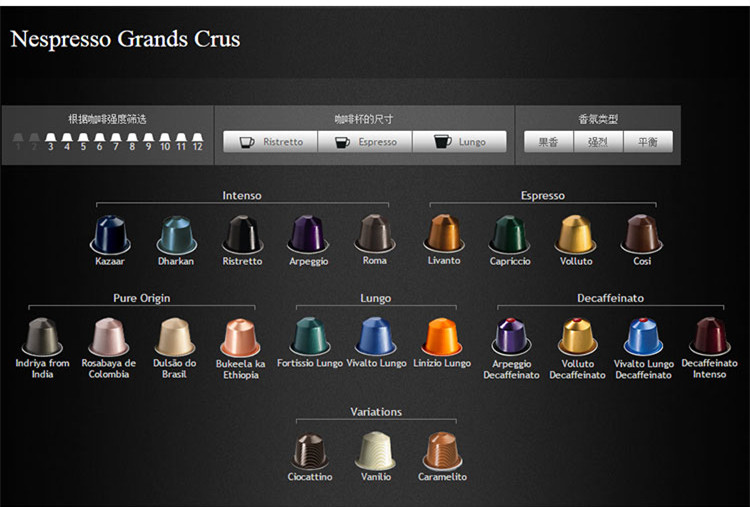Filter aroma by 平衡
The width and height of the screenshot is (750, 507).
[x=648, y=142]
